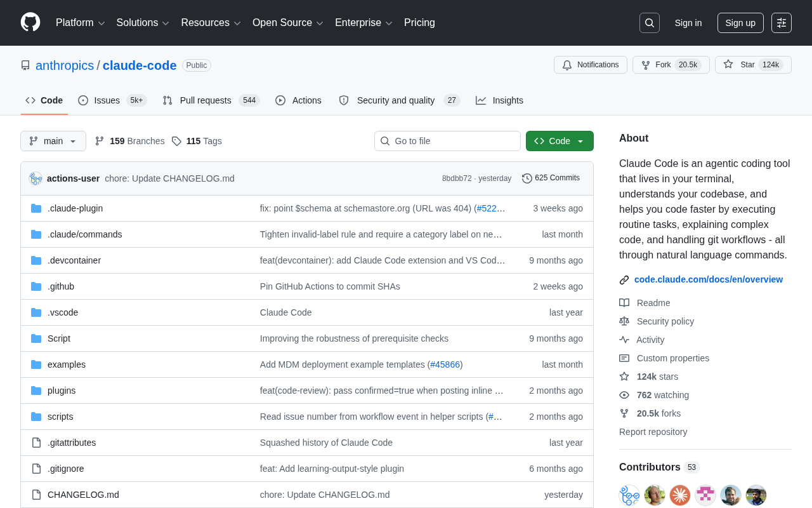Star the claude-code repository
812x508 pixels.
(753, 65)
